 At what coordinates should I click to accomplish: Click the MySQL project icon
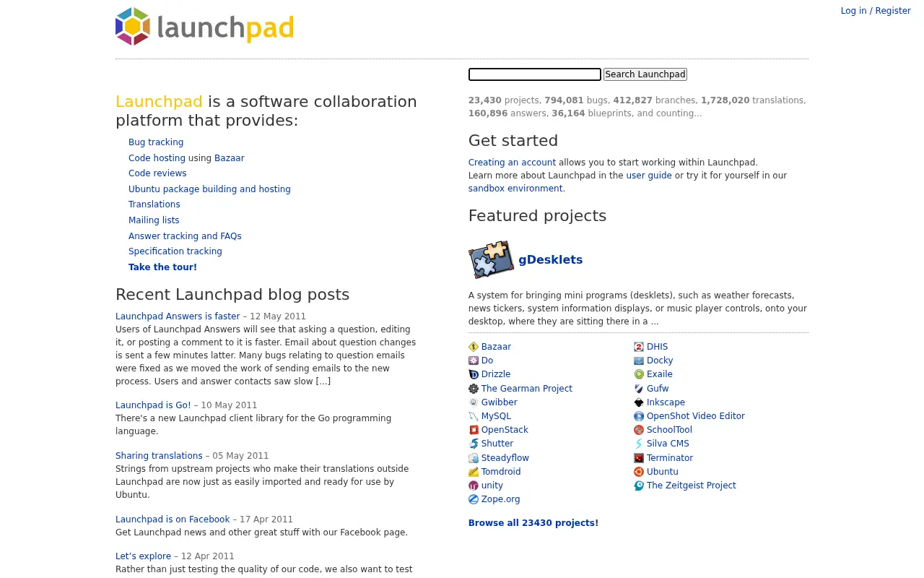[474, 416]
